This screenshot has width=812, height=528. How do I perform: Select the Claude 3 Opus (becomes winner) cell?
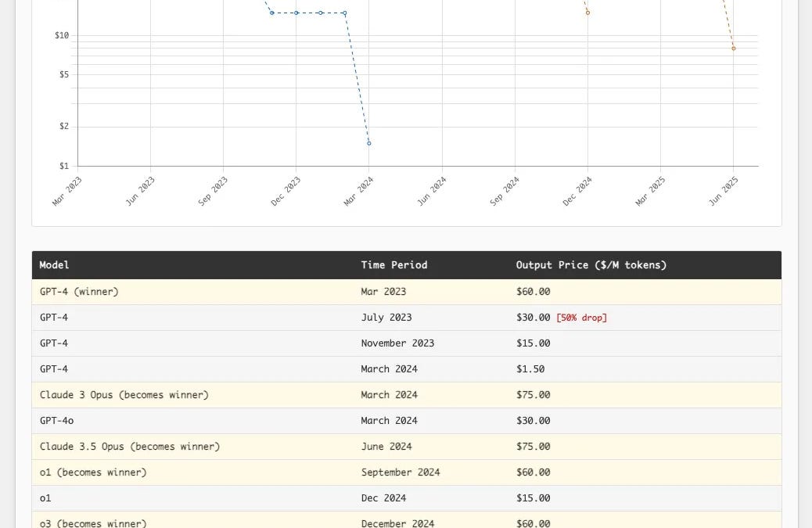point(124,395)
